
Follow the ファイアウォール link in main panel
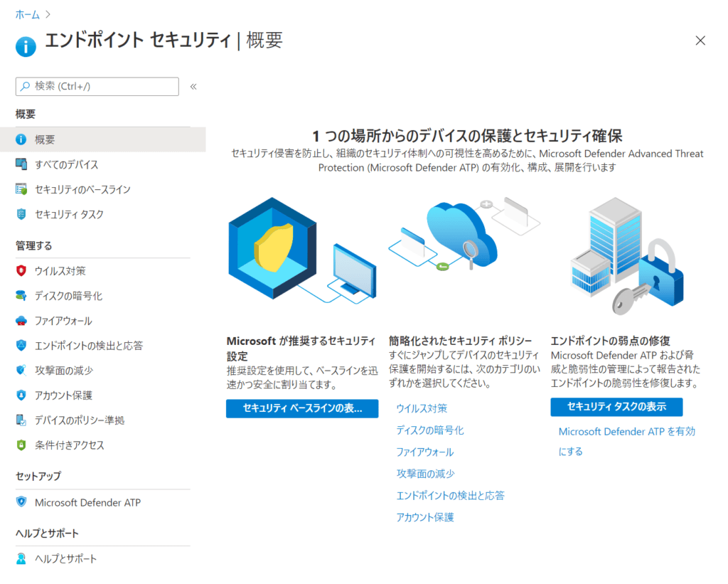coord(425,452)
